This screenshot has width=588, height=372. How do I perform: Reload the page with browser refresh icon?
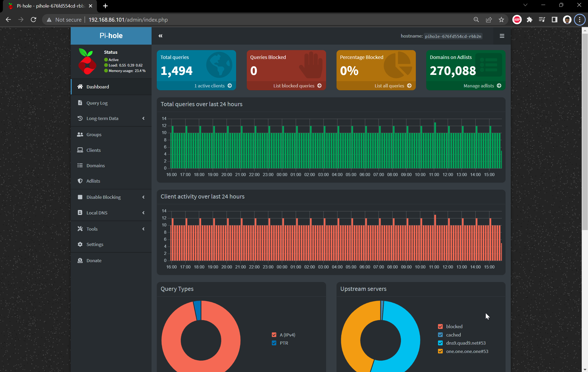[x=33, y=20]
